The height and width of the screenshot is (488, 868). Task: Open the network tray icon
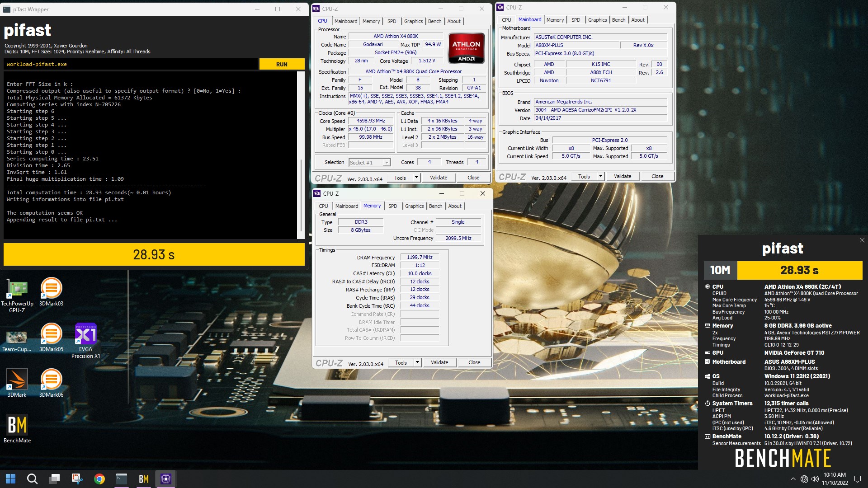click(804, 479)
